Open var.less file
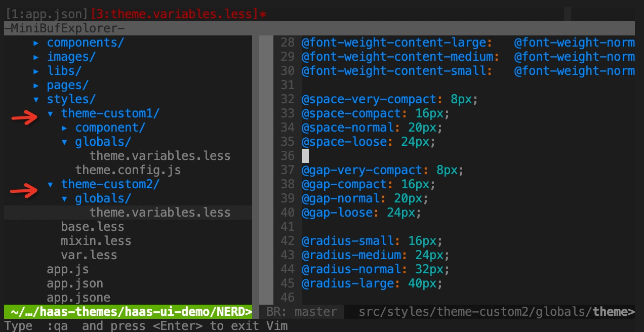644x332 pixels. click(89, 255)
